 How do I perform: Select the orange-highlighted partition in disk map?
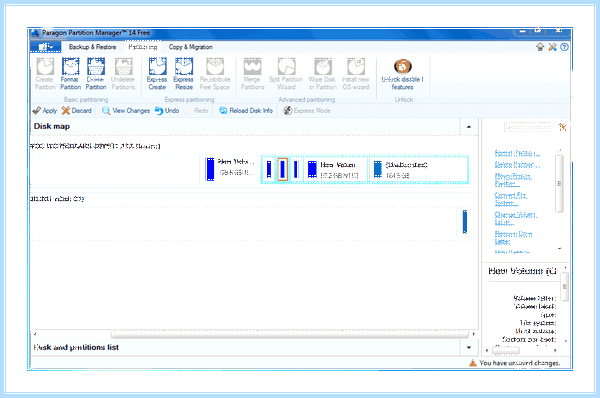click(282, 169)
